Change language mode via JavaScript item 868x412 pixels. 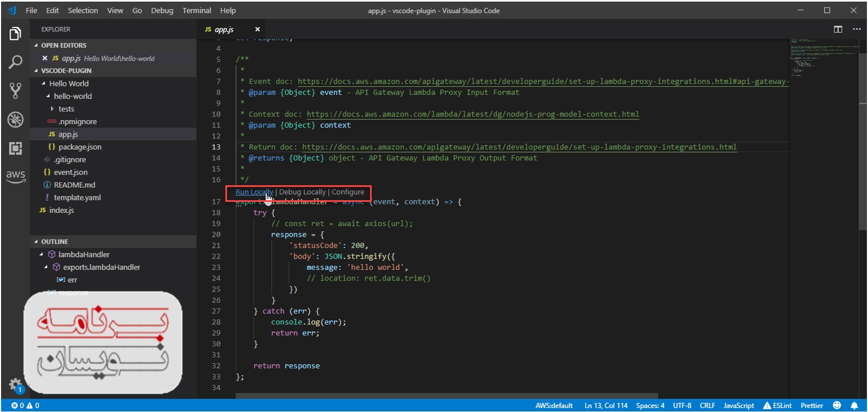coord(739,405)
